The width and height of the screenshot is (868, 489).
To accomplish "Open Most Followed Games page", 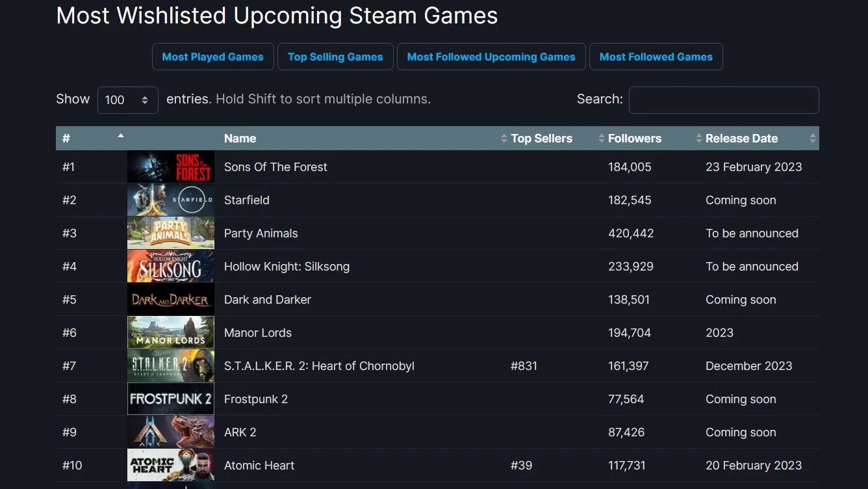I will [x=656, y=57].
